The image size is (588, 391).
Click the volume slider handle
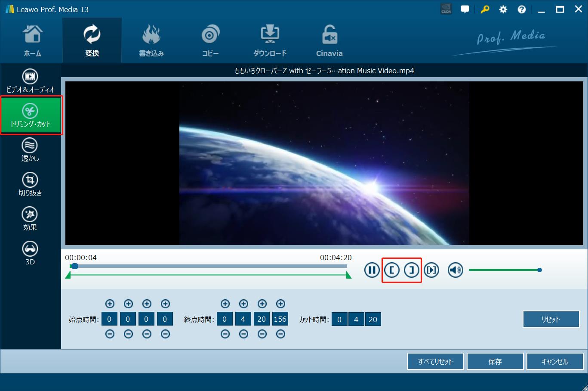tap(539, 270)
